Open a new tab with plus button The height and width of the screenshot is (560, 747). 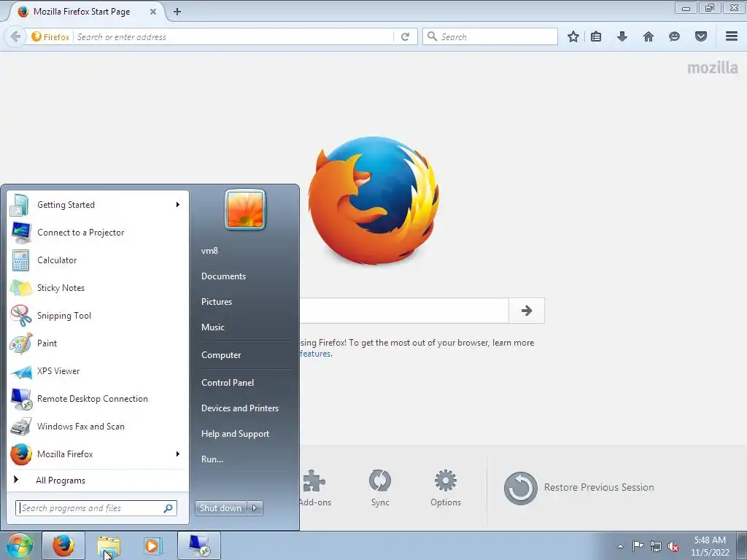pyautogui.click(x=177, y=12)
